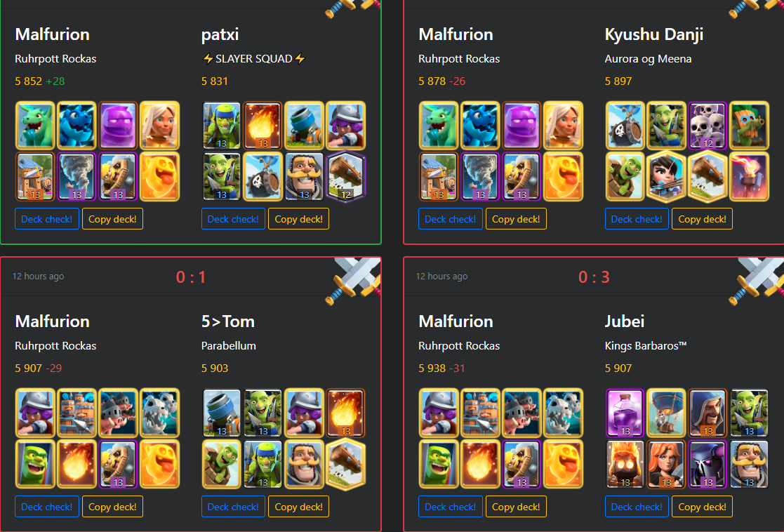Select the Balloon card in Jubei's deck
784x532 pixels.
coord(666,413)
